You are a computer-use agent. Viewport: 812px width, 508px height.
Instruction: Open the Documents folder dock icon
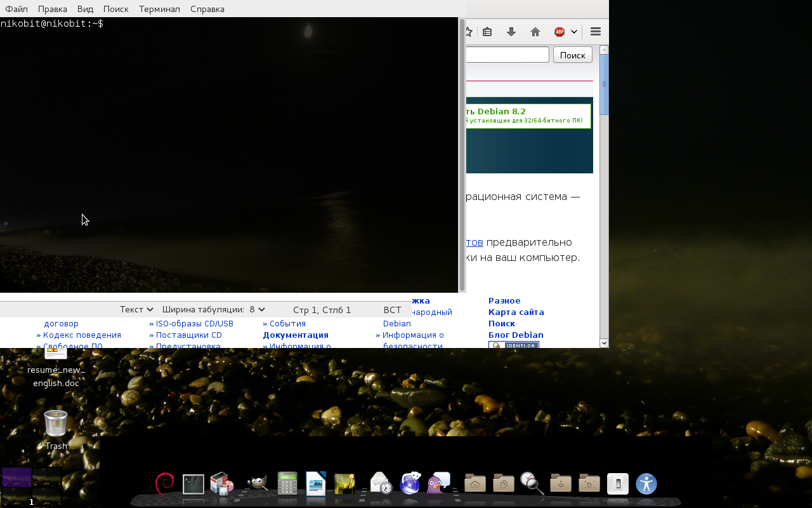pos(504,484)
